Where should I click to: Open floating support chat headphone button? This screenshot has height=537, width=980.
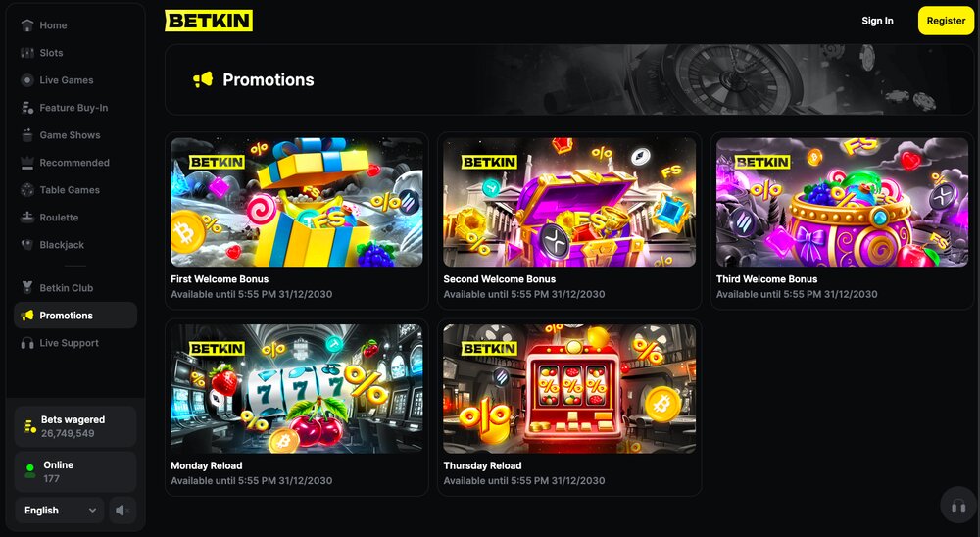click(958, 506)
